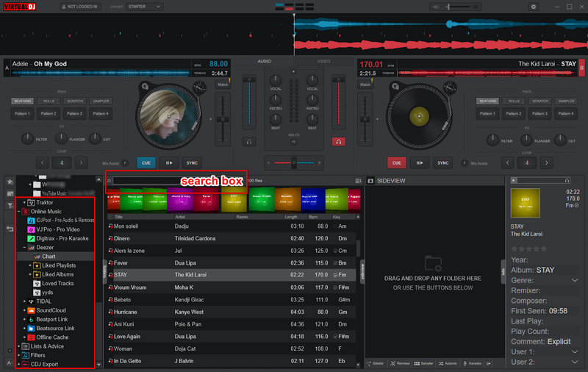Halve the loop length on deck A
Image resolution: width=588 pixels, height=372 pixels.
[43, 163]
